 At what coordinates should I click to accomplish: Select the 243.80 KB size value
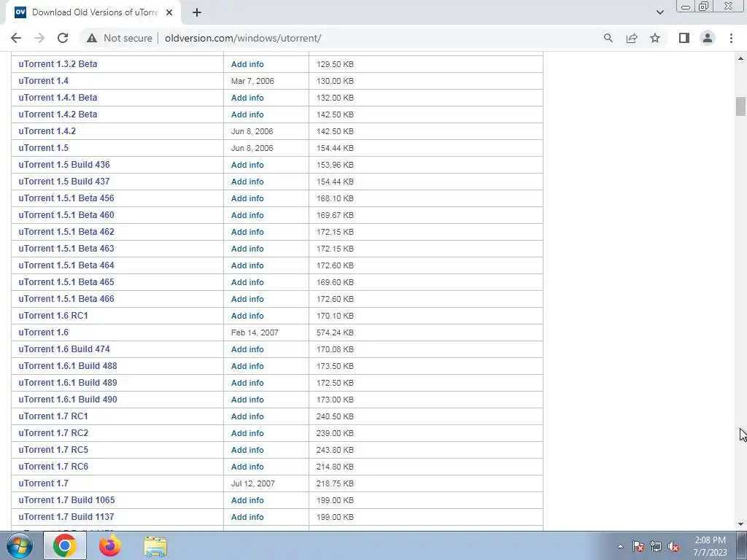[335, 450]
